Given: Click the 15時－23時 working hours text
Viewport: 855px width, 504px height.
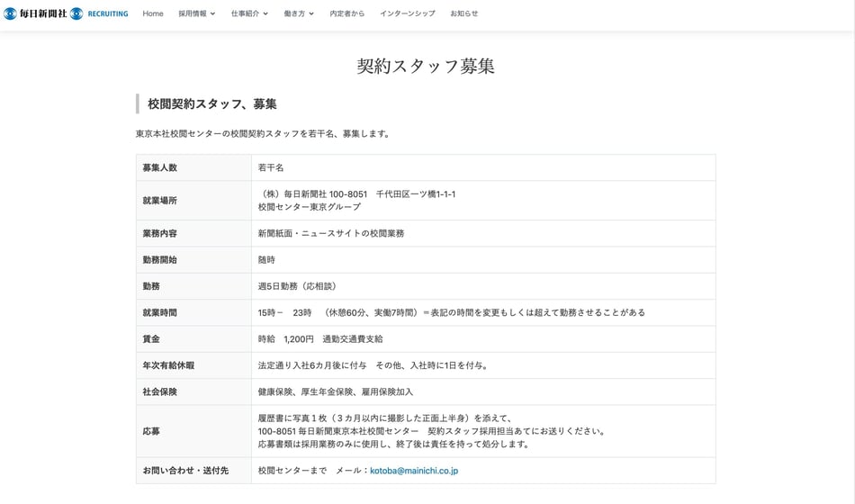Looking at the screenshot, I should coord(284,312).
